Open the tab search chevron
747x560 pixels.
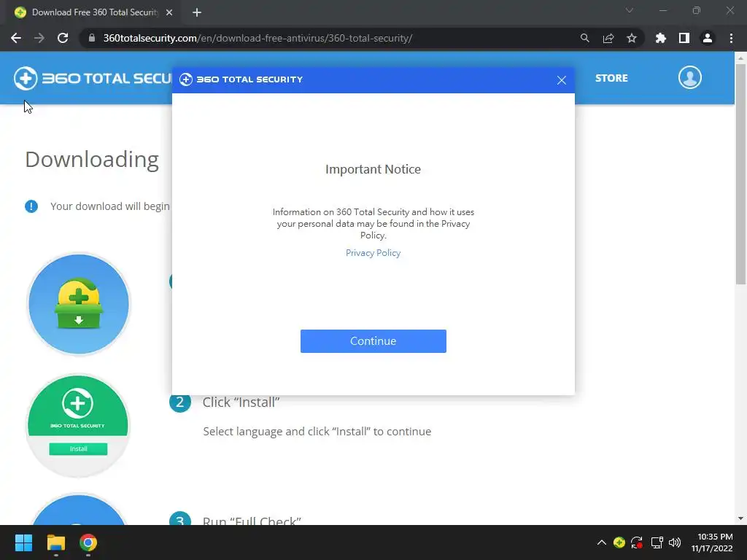point(630,10)
